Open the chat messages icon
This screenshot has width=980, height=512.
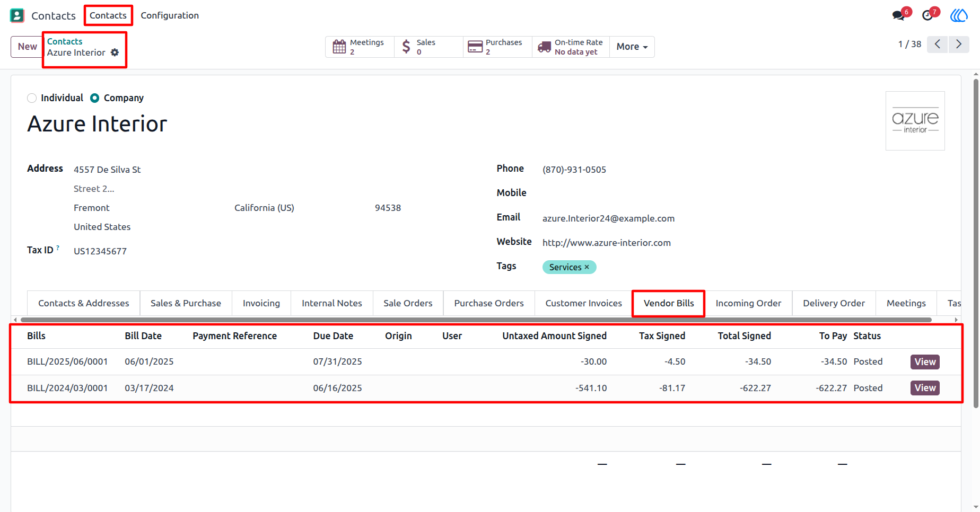pos(899,15)
